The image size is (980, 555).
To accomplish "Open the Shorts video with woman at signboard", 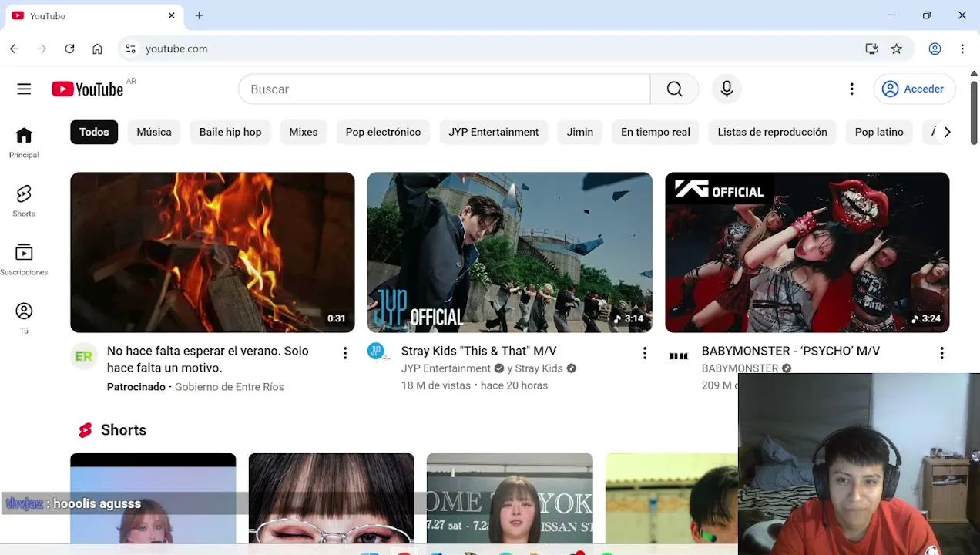I will (510, 498).
